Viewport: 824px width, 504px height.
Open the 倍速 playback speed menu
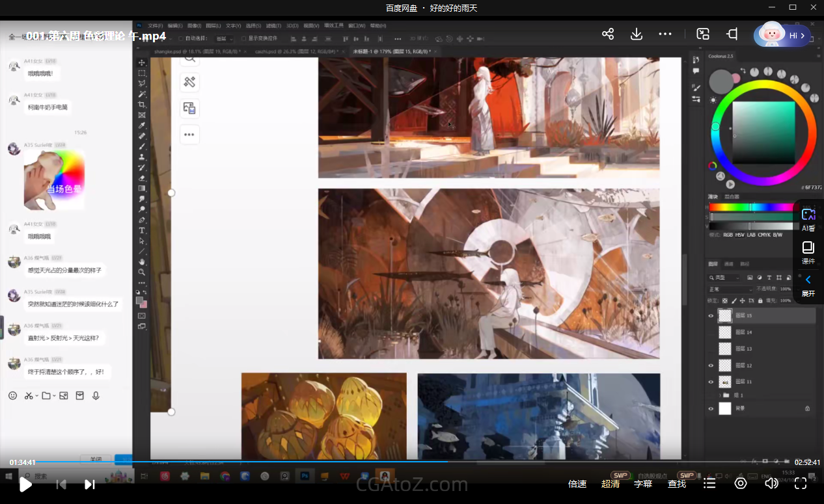577,484
